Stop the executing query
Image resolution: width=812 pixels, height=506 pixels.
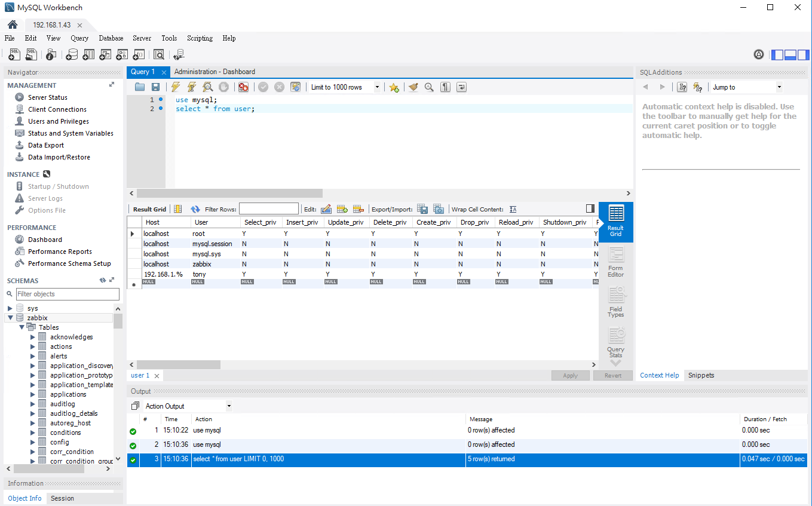[x=223, y=87]
